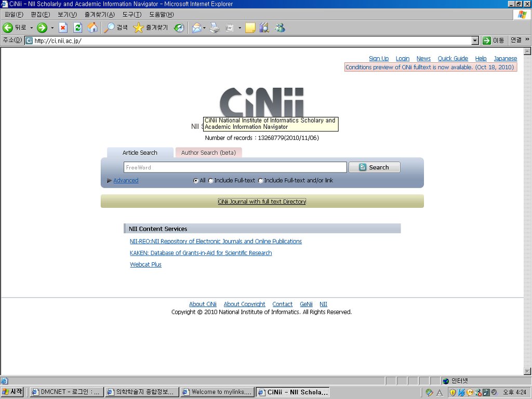Open the Search (검색) toolbar button

click(116, 28)
